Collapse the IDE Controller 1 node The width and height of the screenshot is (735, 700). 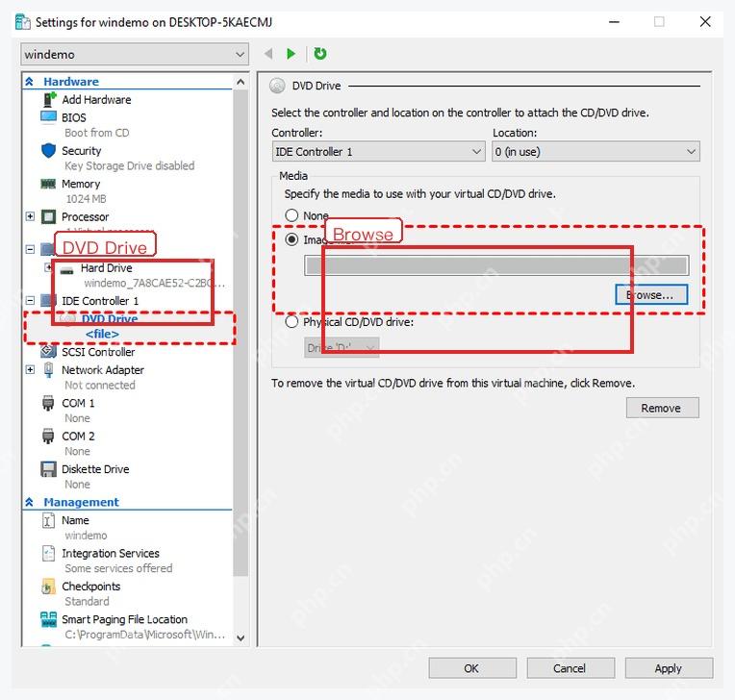(30, 300)
